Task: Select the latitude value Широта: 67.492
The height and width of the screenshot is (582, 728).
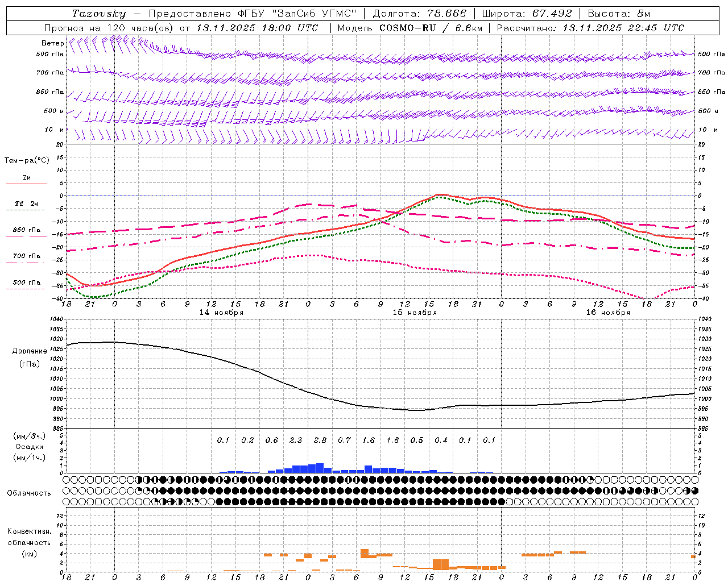Action: [526, 14]
